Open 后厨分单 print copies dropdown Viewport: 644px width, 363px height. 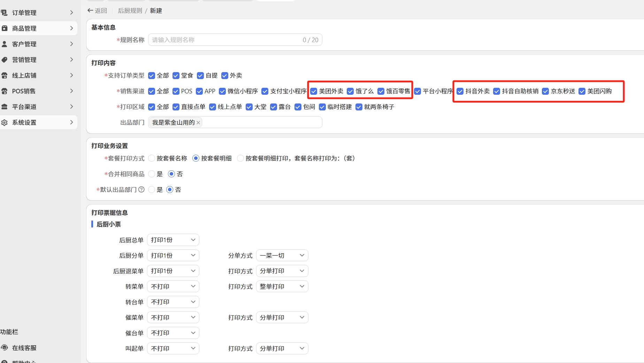point(173,255)
